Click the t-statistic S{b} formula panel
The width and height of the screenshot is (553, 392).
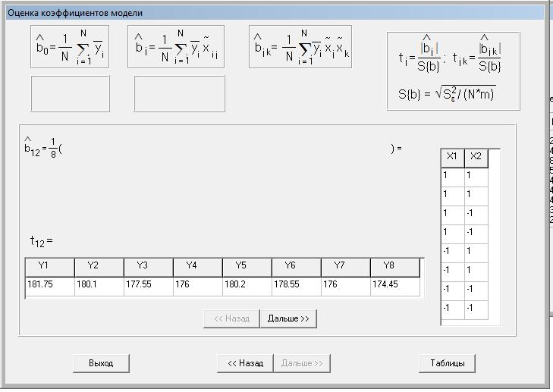(453, 71)
